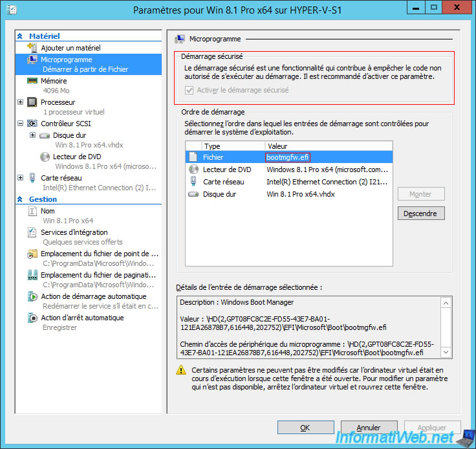The height and width of the screenshot is (449, 476).
Task: Click the window's title bar settings icon
Action: (11, 10)
